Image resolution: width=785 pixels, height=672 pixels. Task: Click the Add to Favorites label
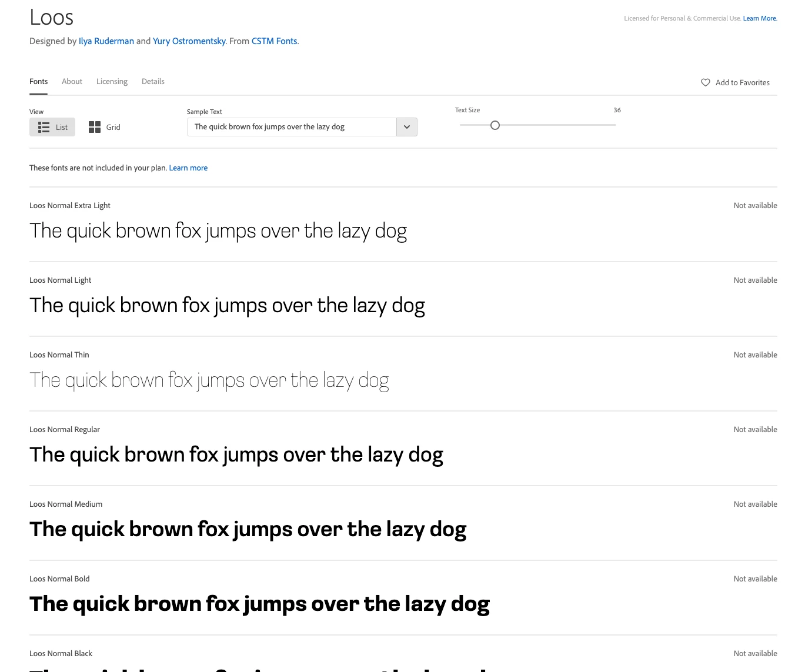click(x=743, y=83)
